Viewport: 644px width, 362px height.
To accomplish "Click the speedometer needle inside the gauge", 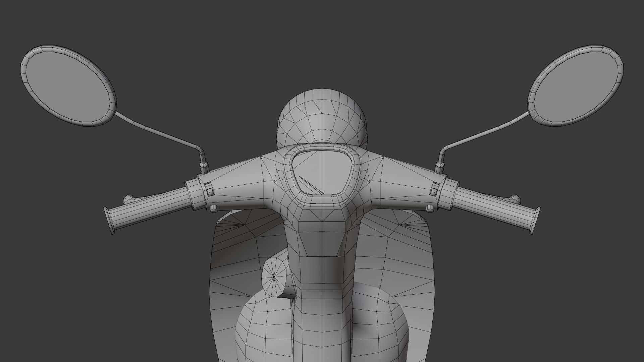I will (x=311, y=185).
